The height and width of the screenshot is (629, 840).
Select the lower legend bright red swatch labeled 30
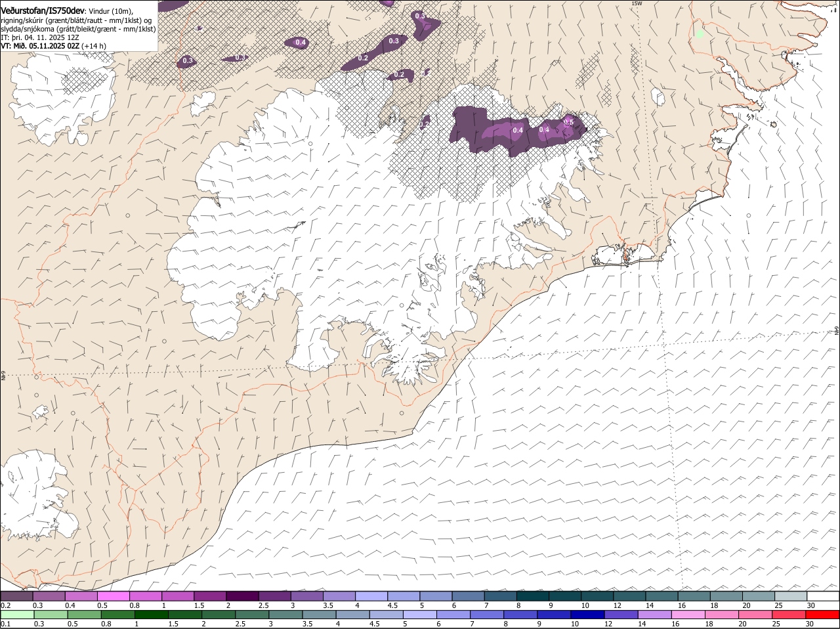coord(823,615)
